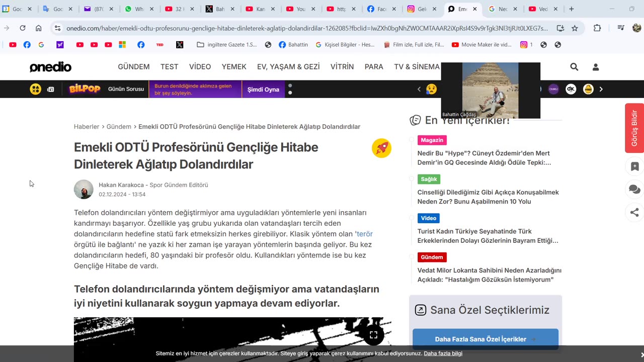Click the Şimdi Oyna button
This screenshot has height=362, width=644.
pos(263,89)
